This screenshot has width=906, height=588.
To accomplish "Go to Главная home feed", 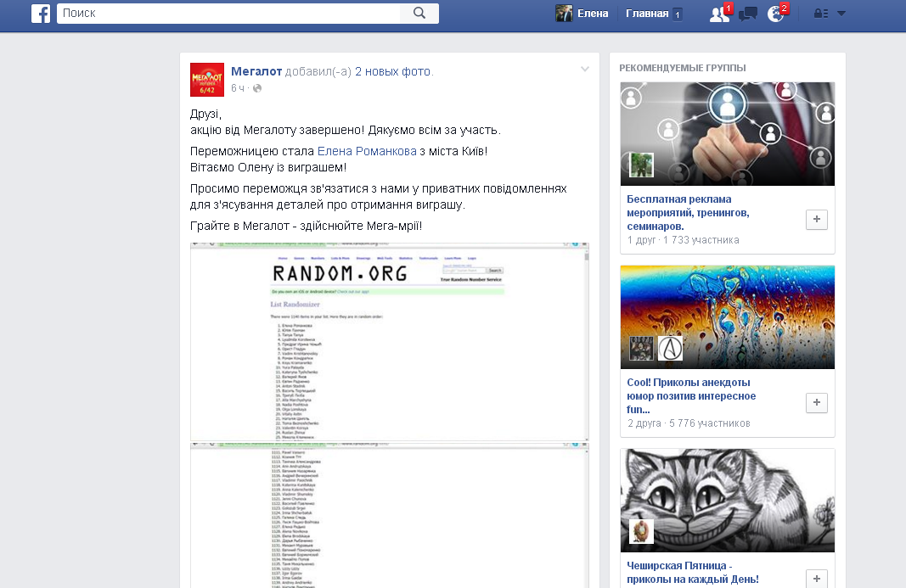I will coord(647,14).
